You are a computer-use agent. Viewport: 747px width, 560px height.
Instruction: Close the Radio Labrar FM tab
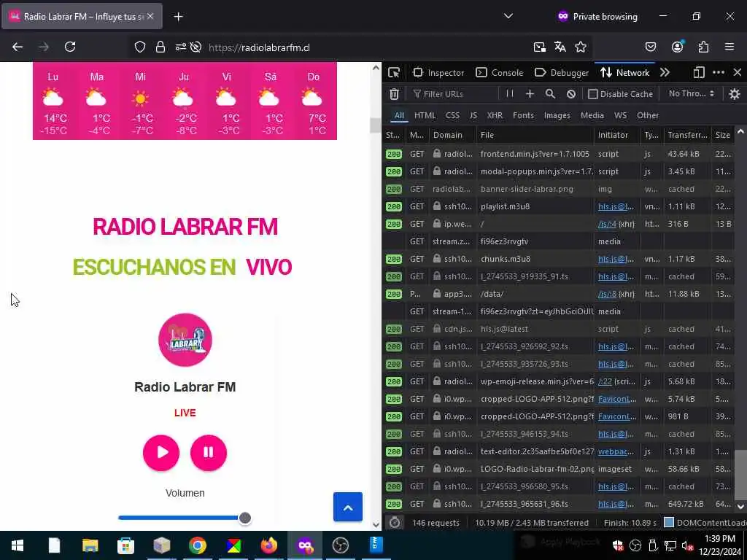pyautogui.click(x=150, y=16)
